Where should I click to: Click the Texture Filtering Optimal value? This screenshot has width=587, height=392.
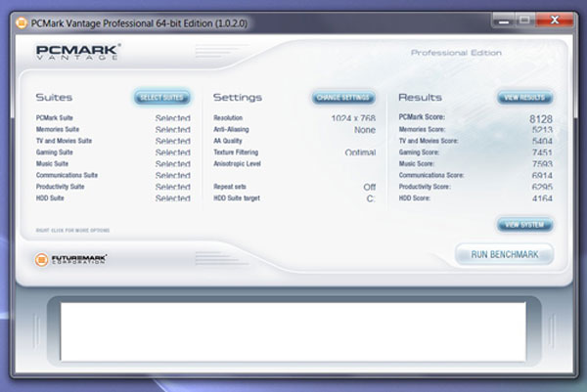[360, 152]
